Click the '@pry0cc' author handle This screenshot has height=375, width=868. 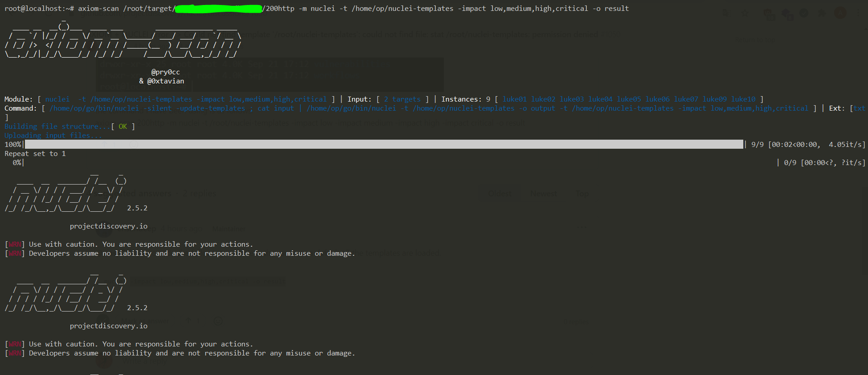point(166,72)
